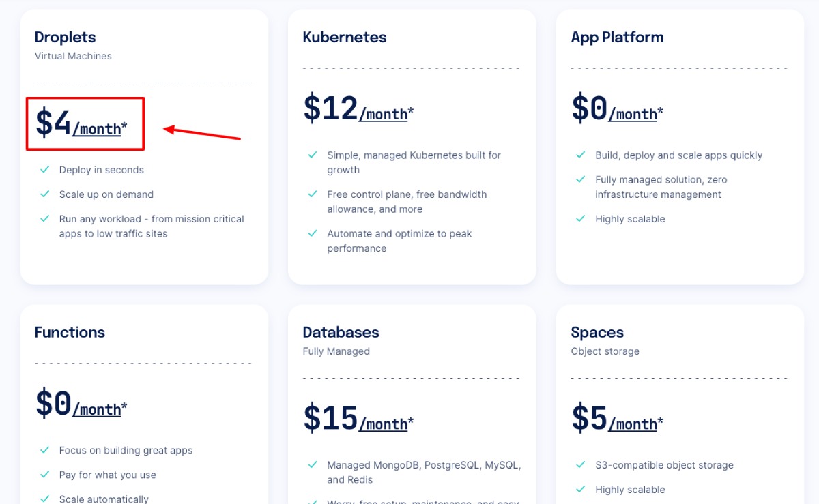Select the checkmark beside "Highly scalable" under App Platform
Image resolution: width=819 pixels, height=504 pixels.
click(579, 218)
